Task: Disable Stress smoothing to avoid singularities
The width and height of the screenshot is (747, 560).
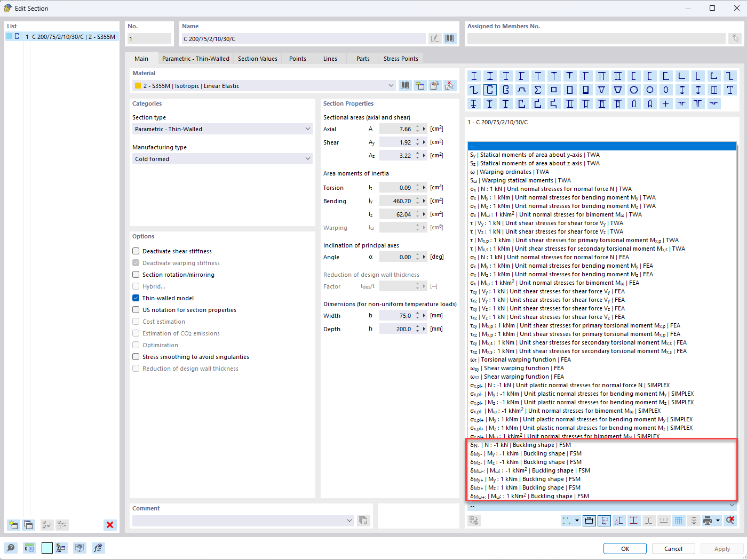Action: pos(135,356)
